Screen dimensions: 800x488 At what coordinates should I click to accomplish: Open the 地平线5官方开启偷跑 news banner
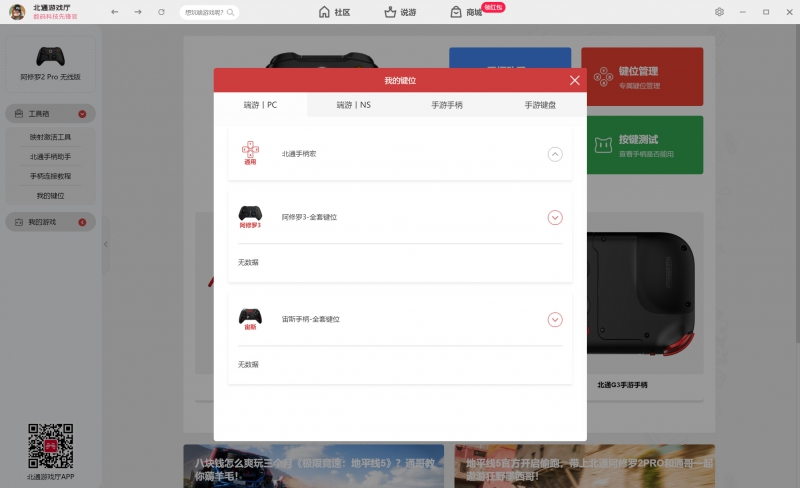tap(585, 466)
